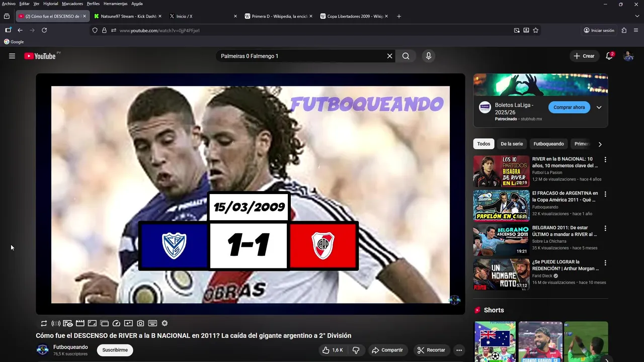Start voice search with the microphone
The image size is (644, 362).
[429, 56]
